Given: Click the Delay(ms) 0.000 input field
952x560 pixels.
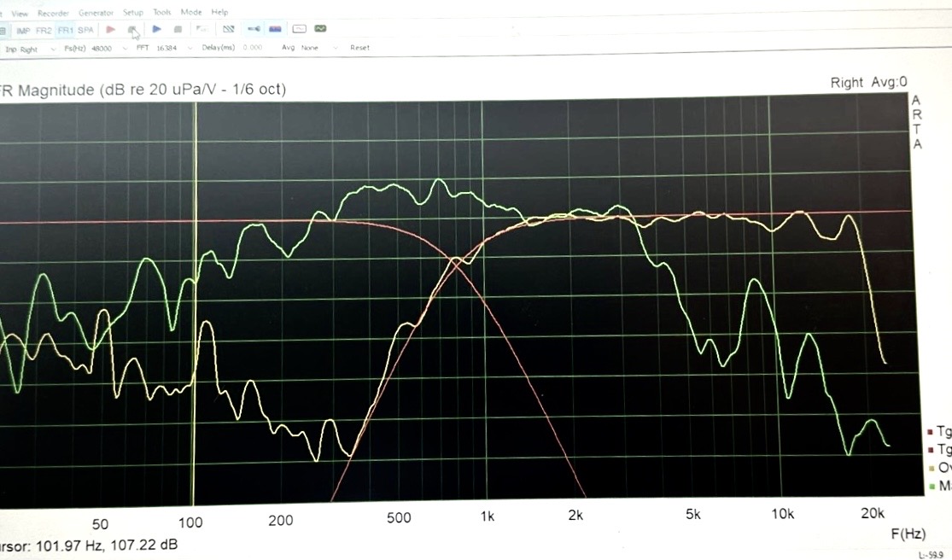Looking at the screenshot, I should click(x=253, y=47).
